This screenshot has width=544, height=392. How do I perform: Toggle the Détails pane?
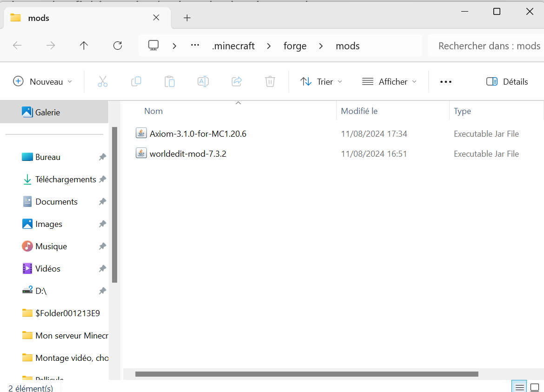(507, 81)
